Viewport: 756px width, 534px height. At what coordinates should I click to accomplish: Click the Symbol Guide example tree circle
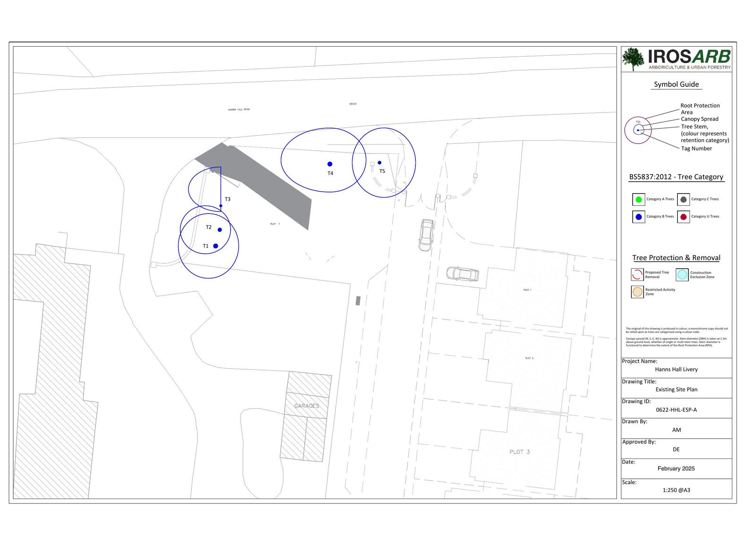click(x=638, y=130)
